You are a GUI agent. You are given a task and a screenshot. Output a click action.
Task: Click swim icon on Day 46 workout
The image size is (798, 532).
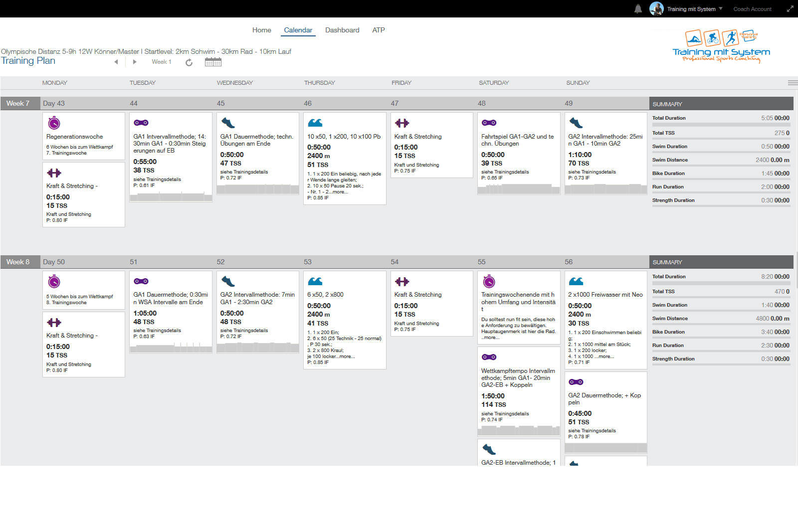315,123
